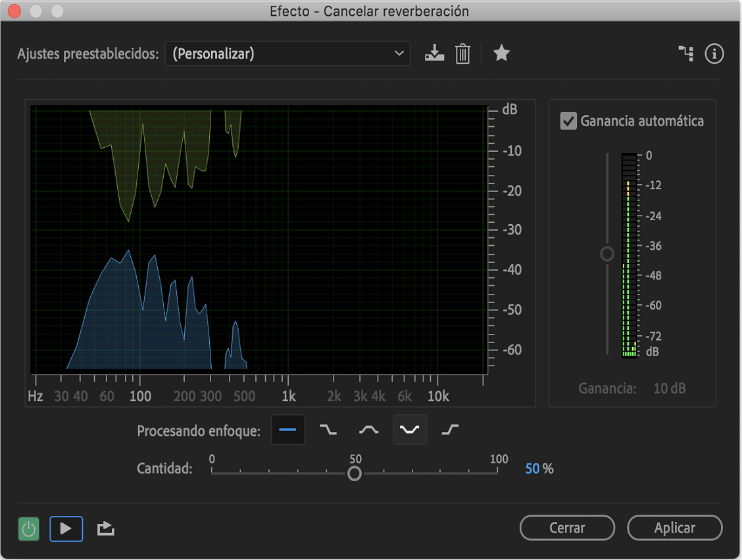Click the Procesando enfoque label

(199, 431)
